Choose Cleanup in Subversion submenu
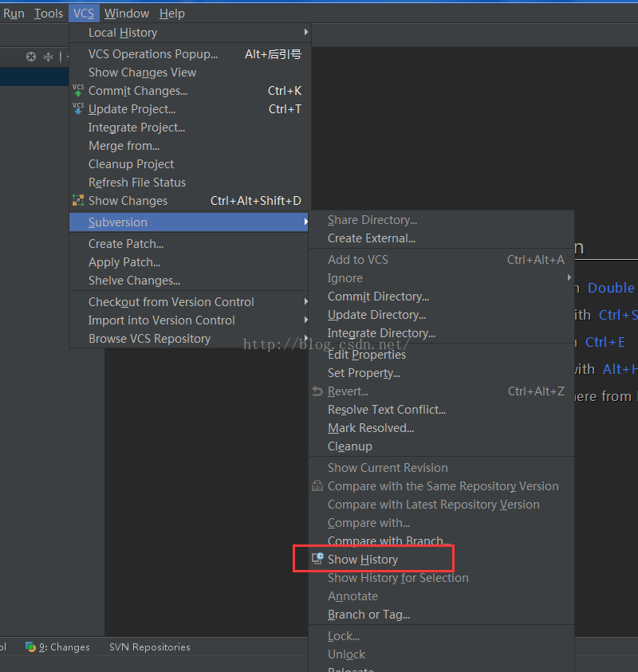The width and height of the screenshot is (638, 672). [x=441, y=446]
